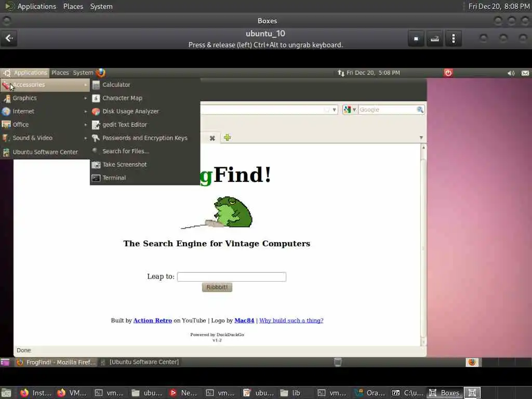Click the red power session icon
This screenshot has width=532, height=399.
click(x=448, y=73)
